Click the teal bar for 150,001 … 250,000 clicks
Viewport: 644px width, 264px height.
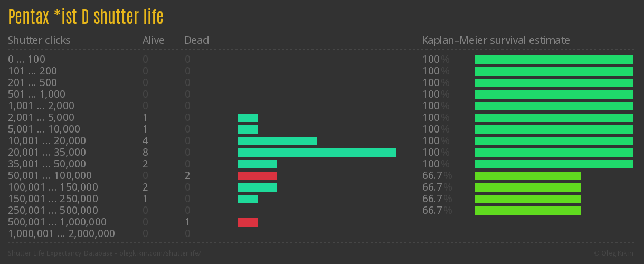tap(247, 199)
